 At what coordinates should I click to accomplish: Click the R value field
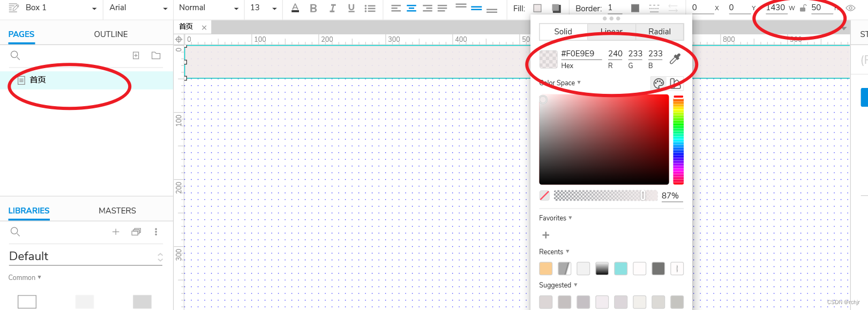(x=615, y=54)
